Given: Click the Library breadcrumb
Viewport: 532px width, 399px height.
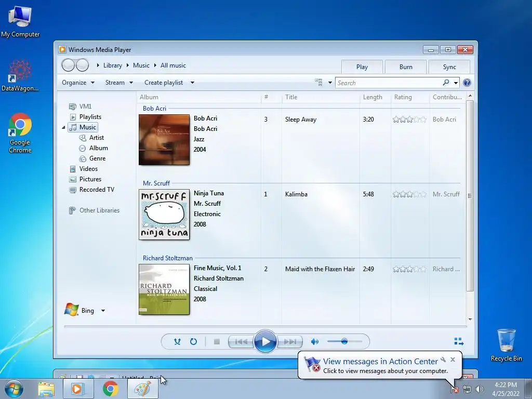Looking at the screenshot, I should [x=113, y=65].
